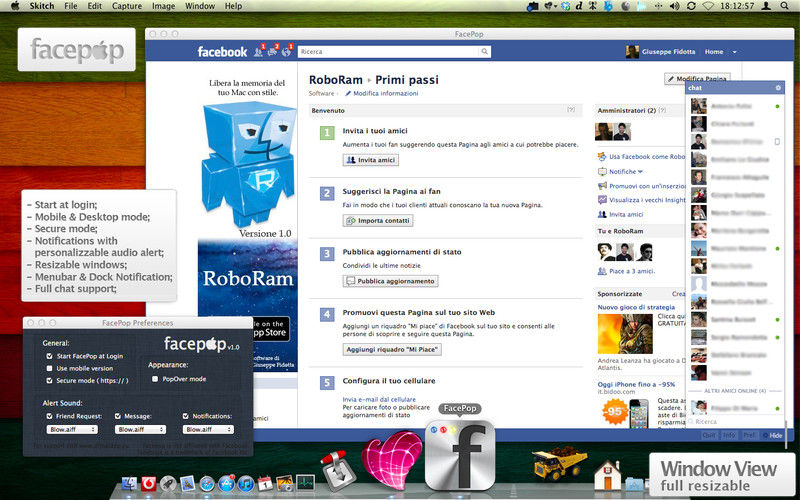
Task: Open the Vodafone app in Dock
Action: [148, 483]
